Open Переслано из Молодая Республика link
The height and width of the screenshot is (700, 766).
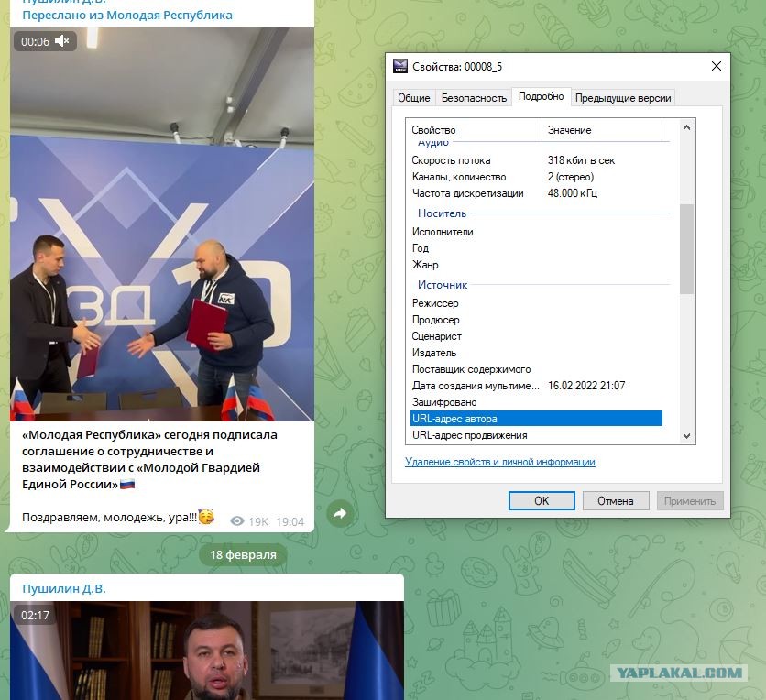127,16
